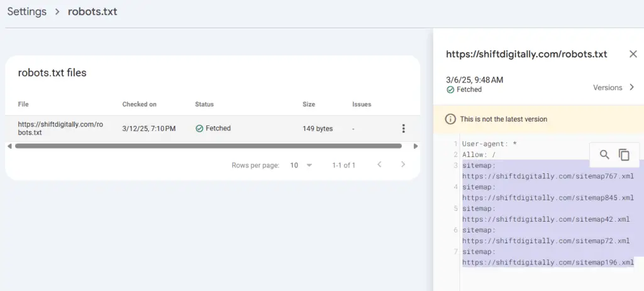Image resolution: width=644 pixels, height=291 pixels.
Task: Close the robots.txt details panel
Action: pyautogui.click(x=633, y=54)
